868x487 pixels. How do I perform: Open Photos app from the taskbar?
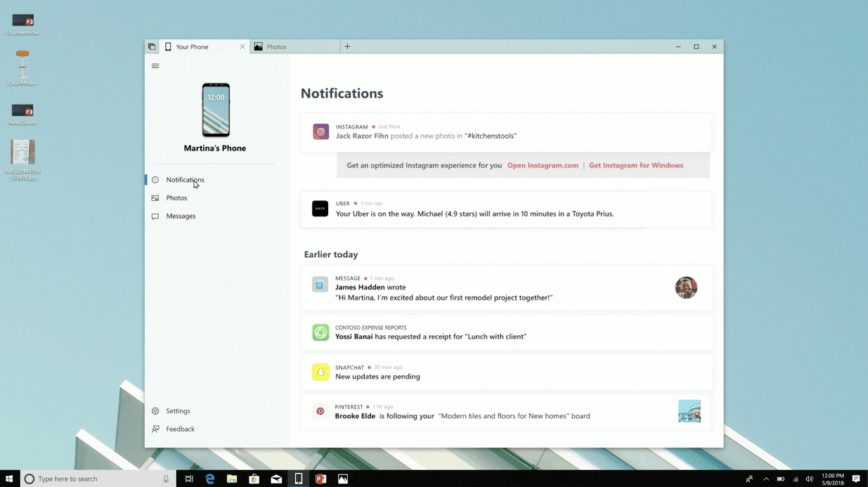(343, 479)
